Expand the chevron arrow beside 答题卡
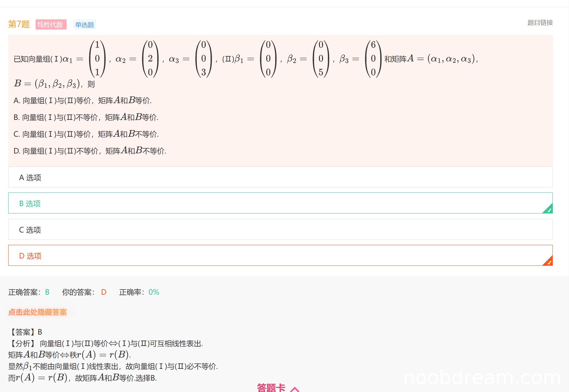 click(295, 389)
